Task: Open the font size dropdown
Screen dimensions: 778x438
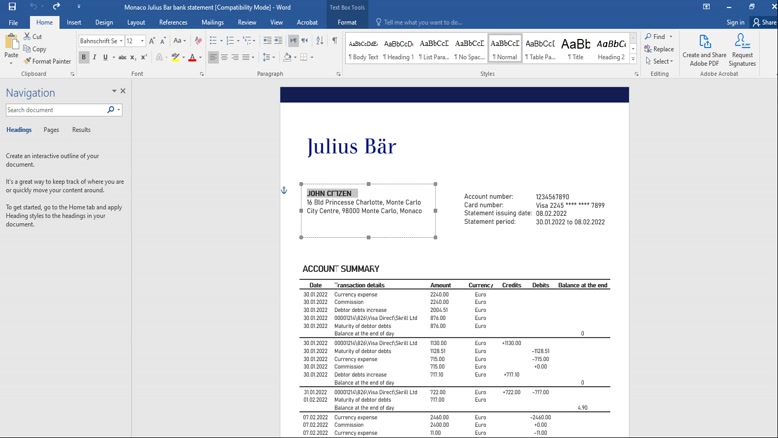Action: coord(142,41)
